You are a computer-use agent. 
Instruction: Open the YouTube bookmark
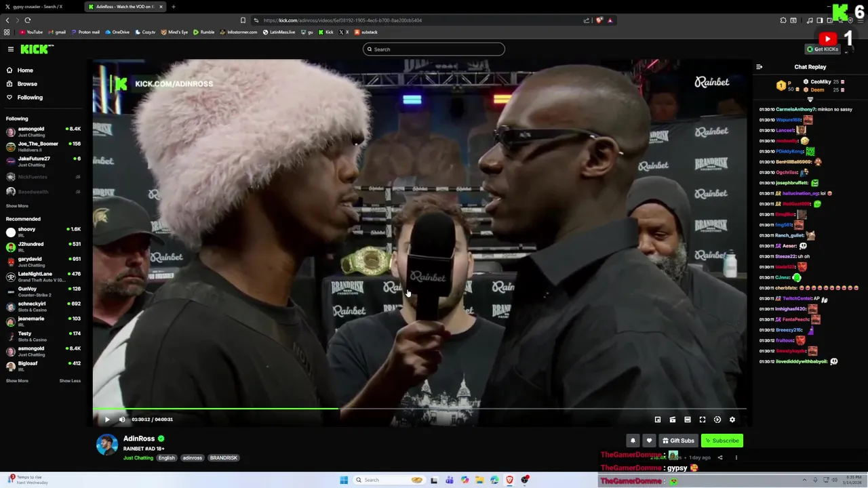(31, 33)
